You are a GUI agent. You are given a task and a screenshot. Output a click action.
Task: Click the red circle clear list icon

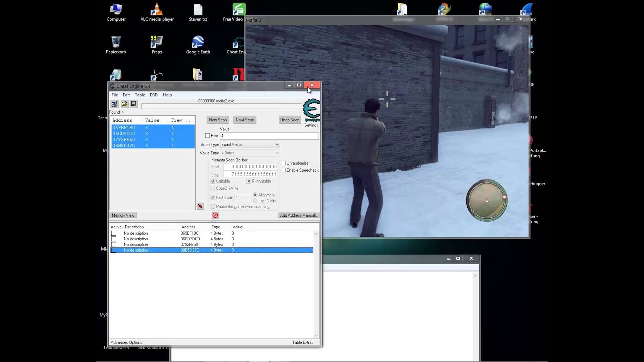coord(215,215)
